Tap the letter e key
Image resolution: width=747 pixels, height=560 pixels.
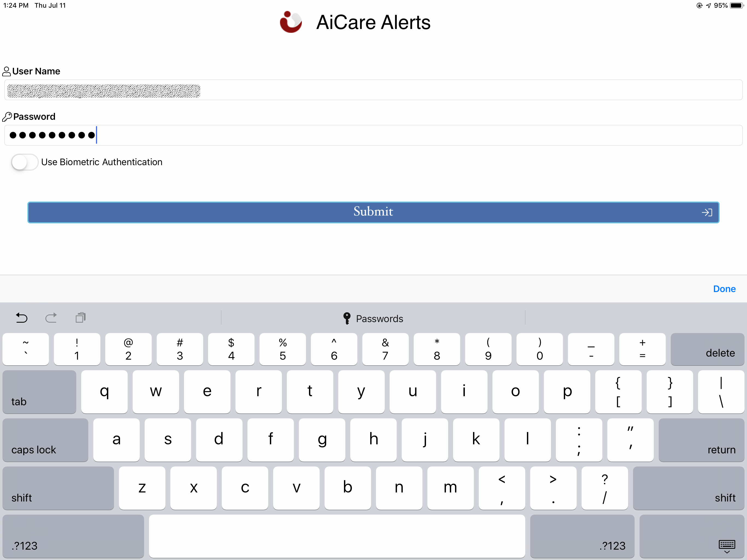(207, 392)
